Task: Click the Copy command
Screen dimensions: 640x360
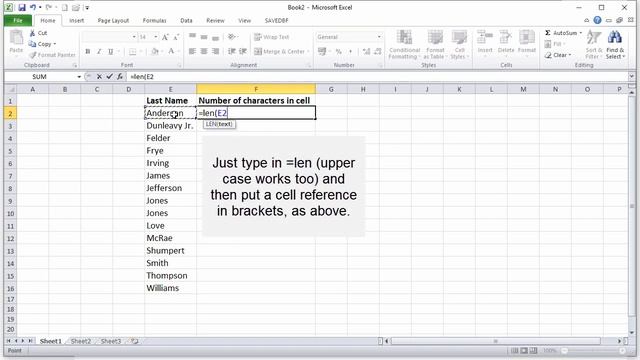Action: click(41, 44)
